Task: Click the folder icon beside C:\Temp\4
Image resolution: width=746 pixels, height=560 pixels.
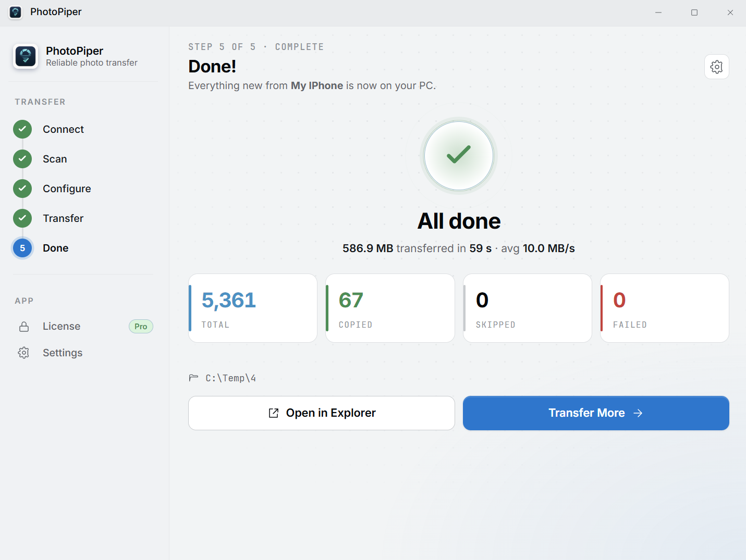Action: pos(193,378)
